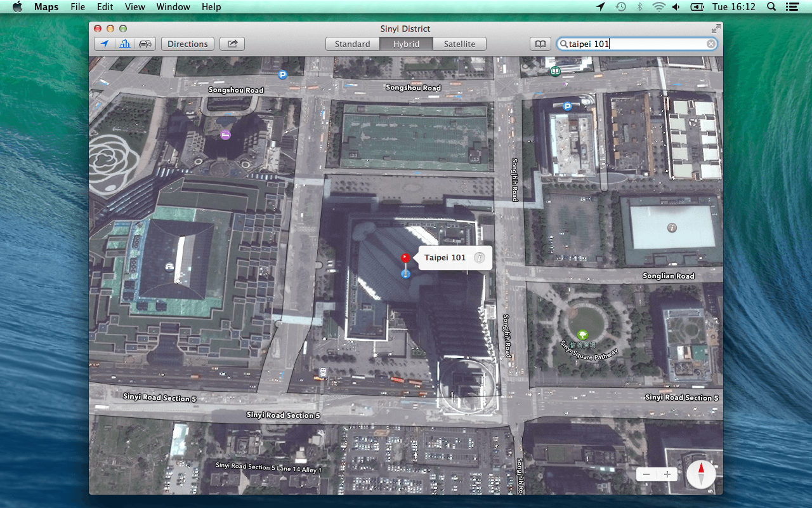
Task: Zoom in with the plus button
Action: point(667,474)
